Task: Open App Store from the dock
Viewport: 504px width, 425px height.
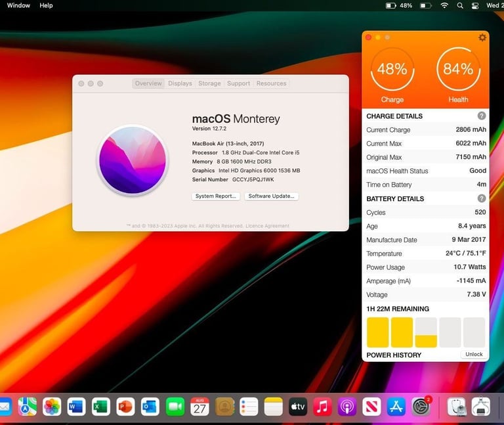Action: 396,407
